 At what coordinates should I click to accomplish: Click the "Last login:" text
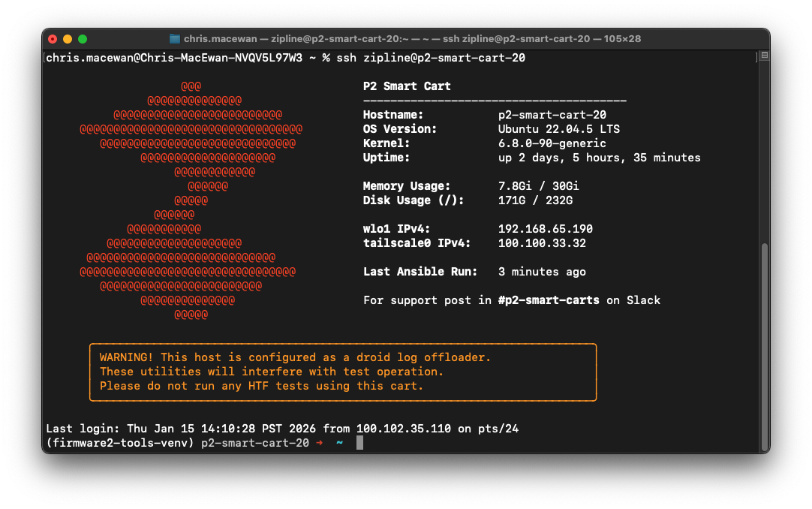pos(83,429)
